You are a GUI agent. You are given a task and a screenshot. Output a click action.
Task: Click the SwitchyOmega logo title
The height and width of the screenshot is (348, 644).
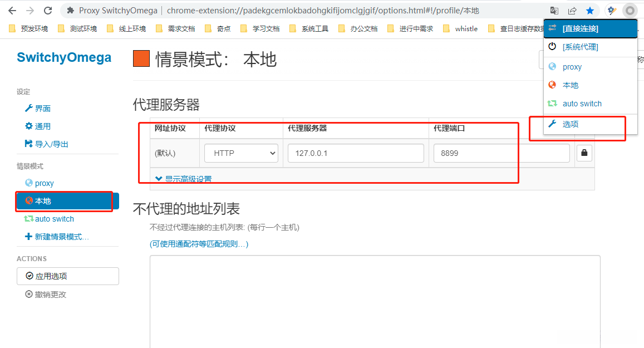coord(64,57)
